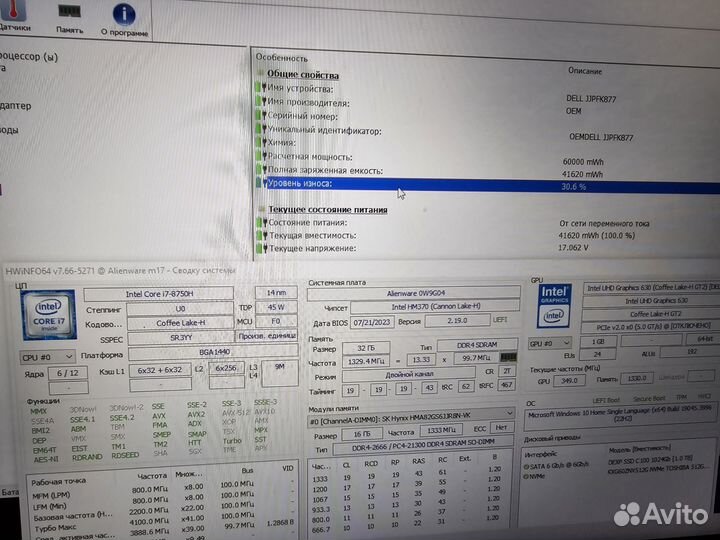720x540 pixels.
Task: Click the DDR4-2666 / PC4-21300 type field
Action: [x=423, y=447]
